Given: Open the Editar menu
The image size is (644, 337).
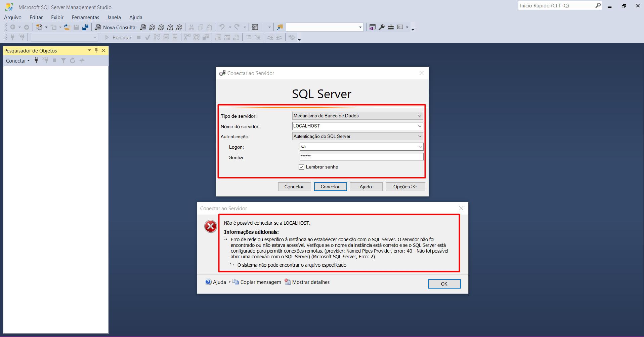Looking at the screenshot, I should pos(36,17).
